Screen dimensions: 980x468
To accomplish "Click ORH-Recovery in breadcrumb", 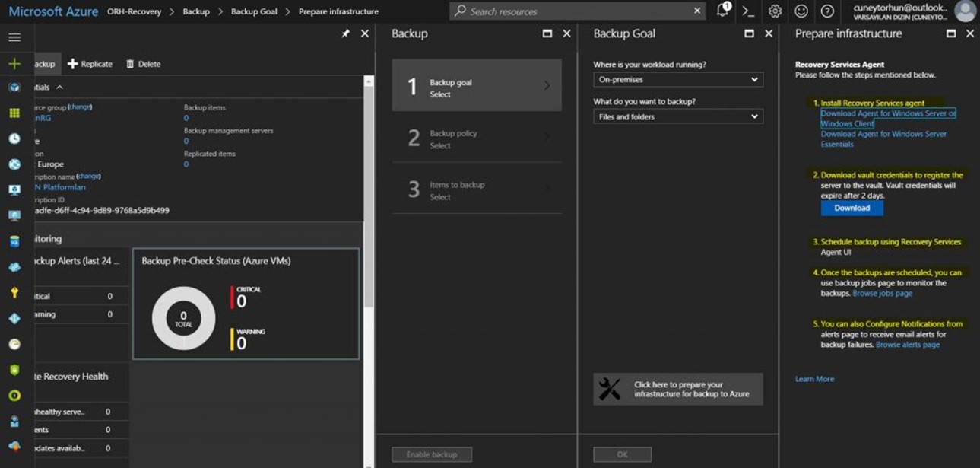I will click(134, 11).
